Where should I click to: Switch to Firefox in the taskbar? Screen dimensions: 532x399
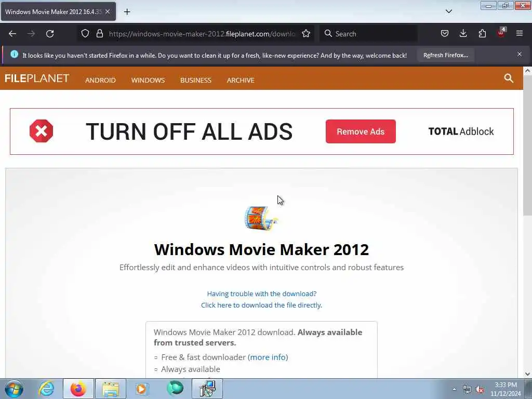pos(78,389)
